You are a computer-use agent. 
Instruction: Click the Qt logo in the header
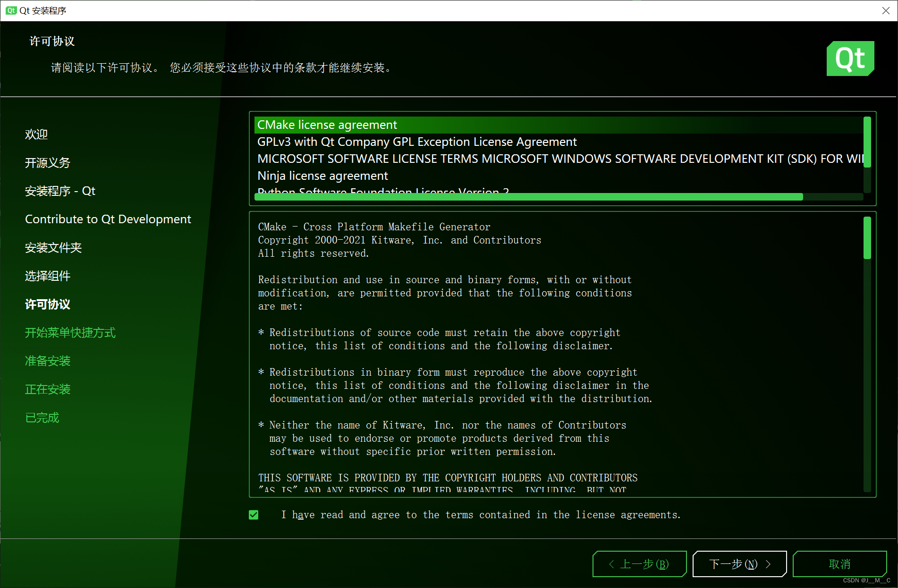[850, 59]
